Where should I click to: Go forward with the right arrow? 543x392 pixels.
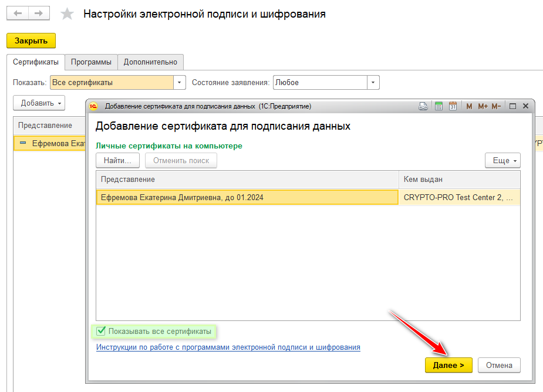pos(39,13)
